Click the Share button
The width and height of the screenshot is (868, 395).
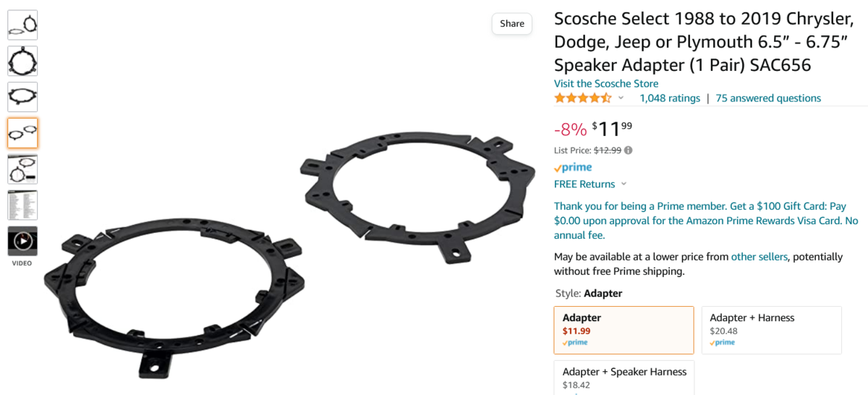tap(511, 24)
